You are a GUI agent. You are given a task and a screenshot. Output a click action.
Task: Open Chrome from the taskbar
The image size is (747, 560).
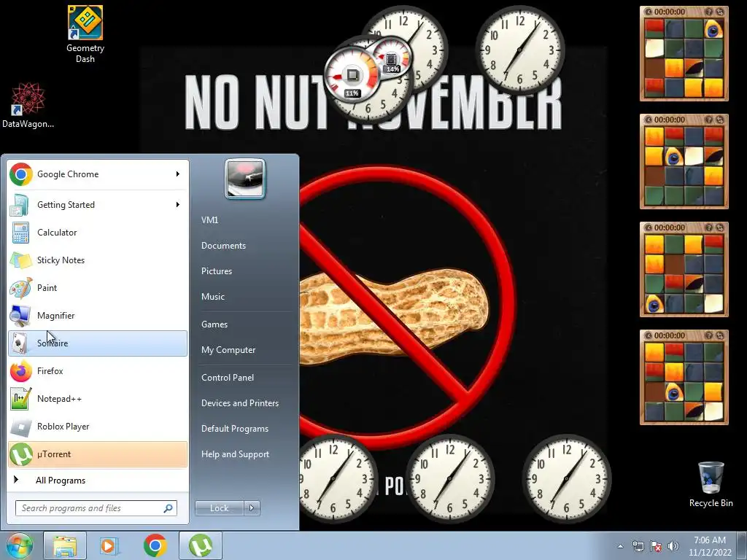(x=155, y=545)
